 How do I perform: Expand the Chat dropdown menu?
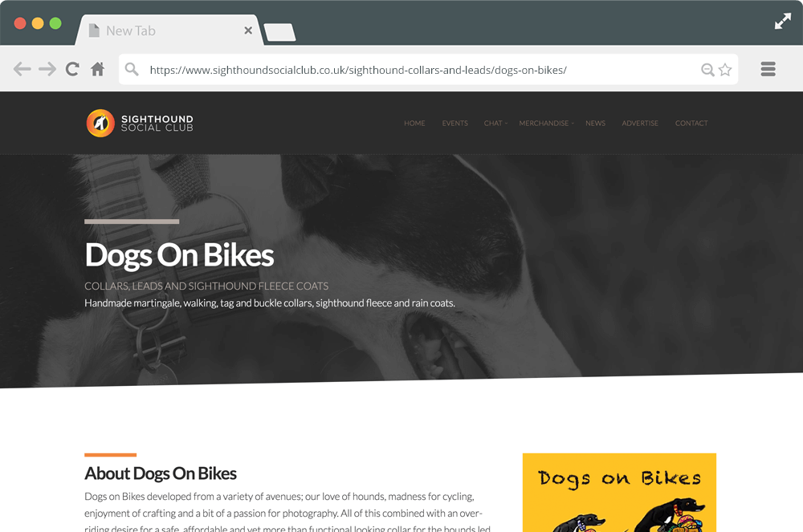click(x=495, y=124)
